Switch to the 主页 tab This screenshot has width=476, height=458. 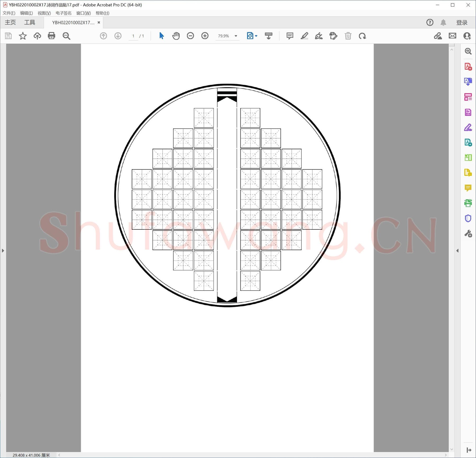(10, 22)
